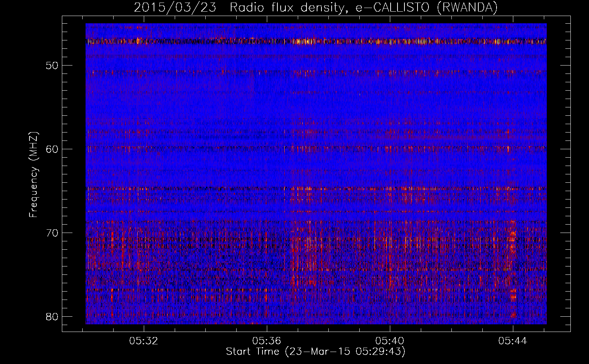Click the 70 frequency tick label
This screenshot has width=589, height=364.
[x=52, y=233]
